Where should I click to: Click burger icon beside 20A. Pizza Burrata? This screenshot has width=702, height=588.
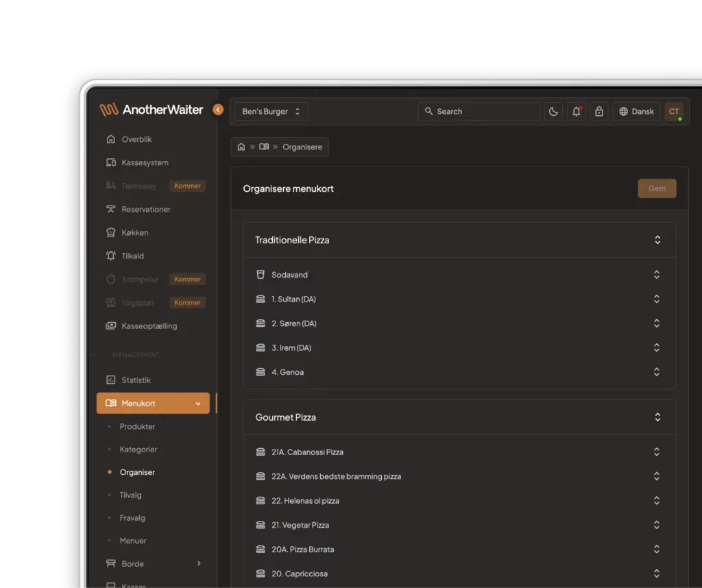coord(260,549)
